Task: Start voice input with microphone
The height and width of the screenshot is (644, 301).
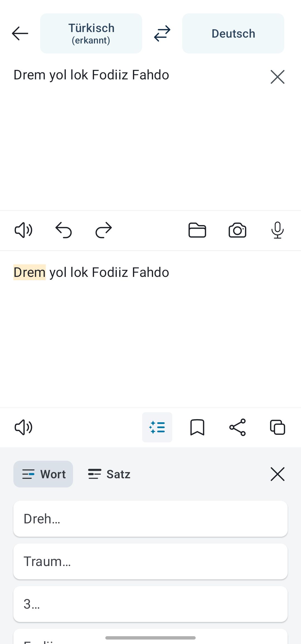Action: (x=277, y=230)
